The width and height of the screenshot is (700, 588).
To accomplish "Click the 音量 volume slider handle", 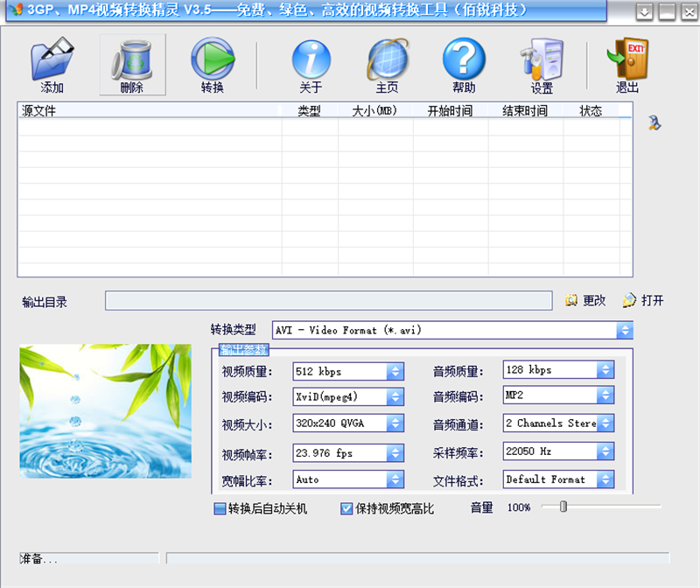I will click(x=563, y=507).
